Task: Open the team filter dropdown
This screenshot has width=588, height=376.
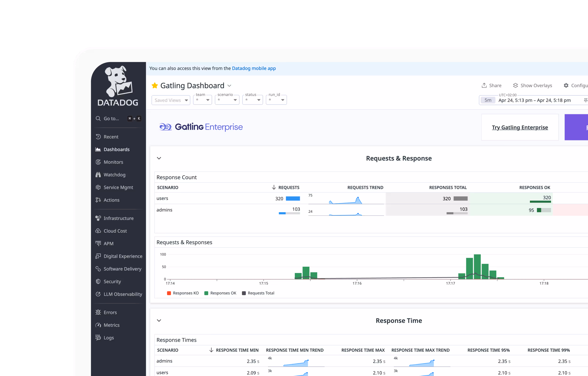Action: click(x=203, y=100)
